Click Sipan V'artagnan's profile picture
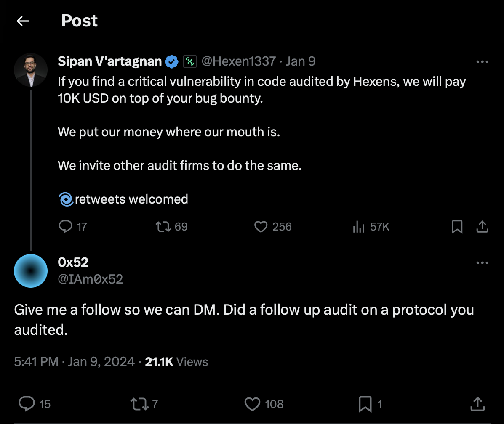This screenshot has height=424, width=504. pos(31,69)
